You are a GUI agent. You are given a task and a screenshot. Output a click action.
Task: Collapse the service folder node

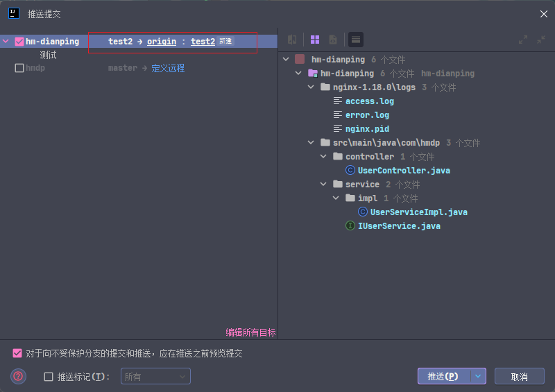click(324, 185)
